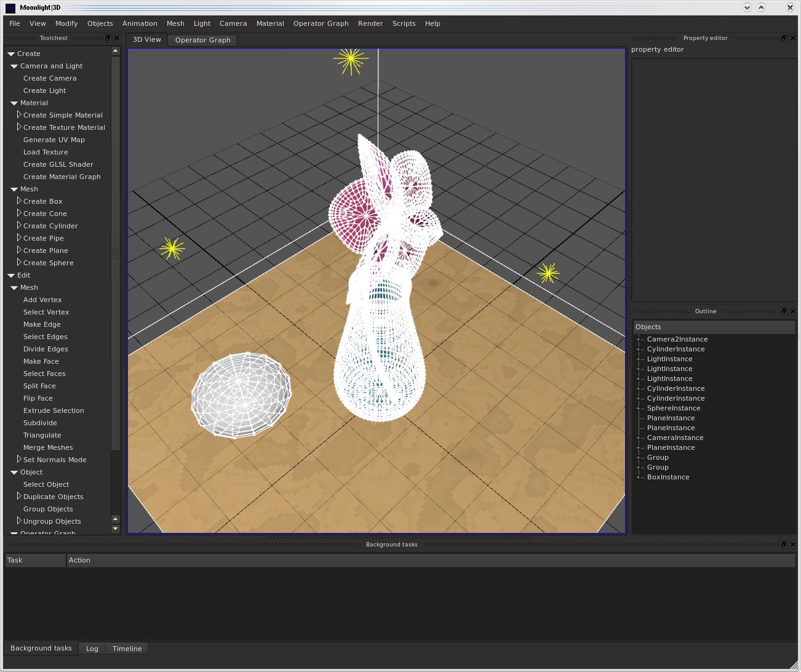Click Create Camera in the Toolchest
The width and height of the screenshot is (801, 672).
tap(50, 78)
